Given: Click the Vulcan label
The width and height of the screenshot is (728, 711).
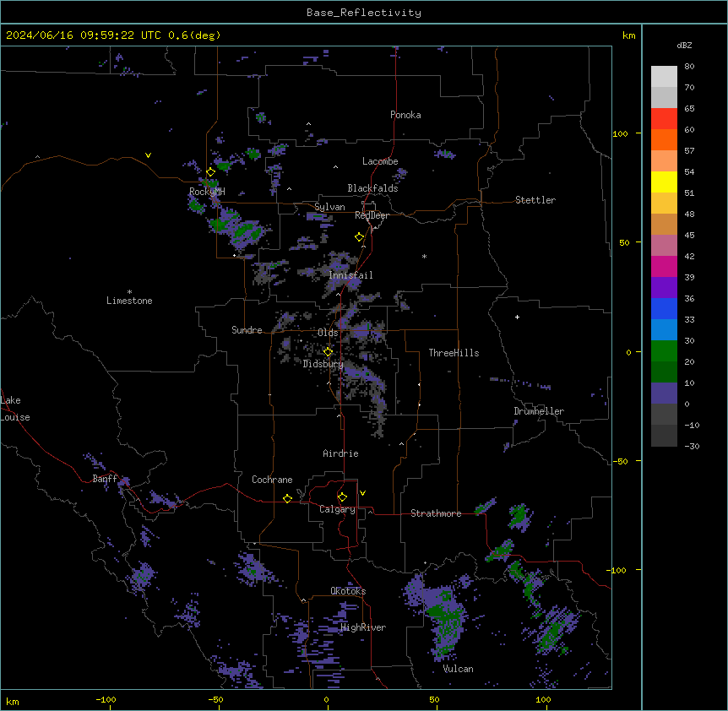Looking at the screenshot, I should tap(459, 669).
